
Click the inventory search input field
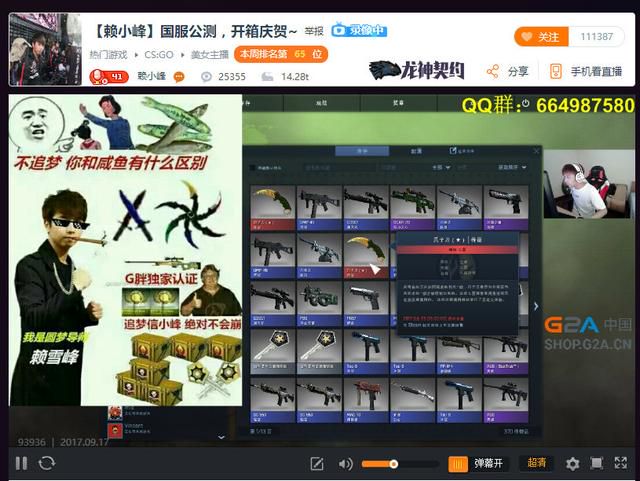point(340,167)
